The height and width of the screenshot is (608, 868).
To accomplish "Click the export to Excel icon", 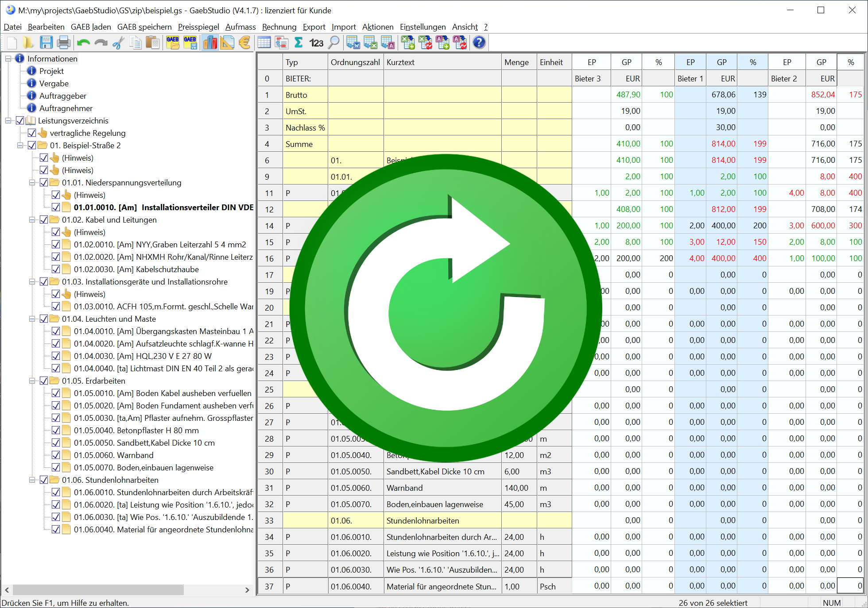I will tap(370, 43).
